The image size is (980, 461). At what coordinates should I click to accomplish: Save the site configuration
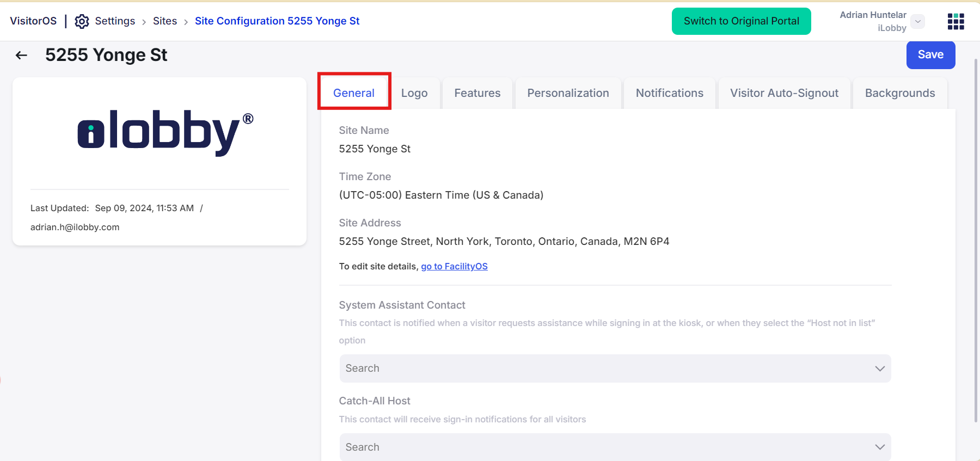930,55
